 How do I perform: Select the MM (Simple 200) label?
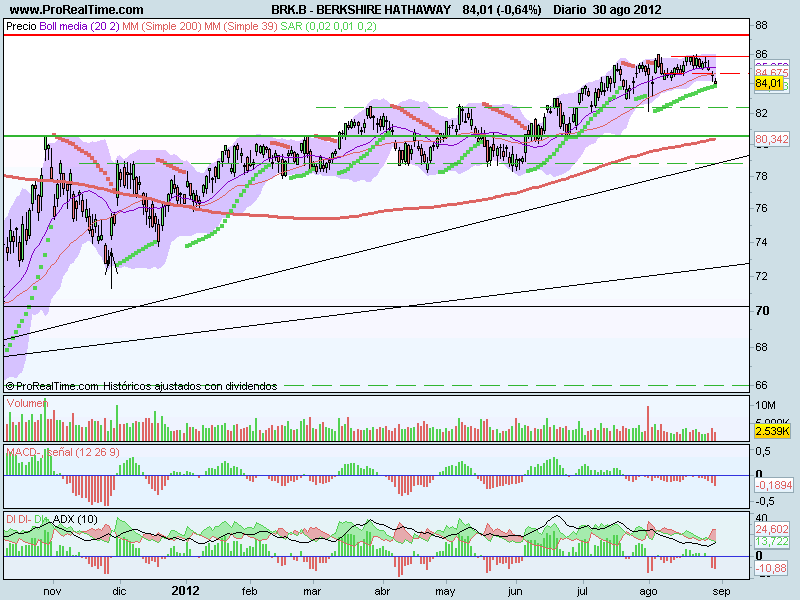coord(162,26)
